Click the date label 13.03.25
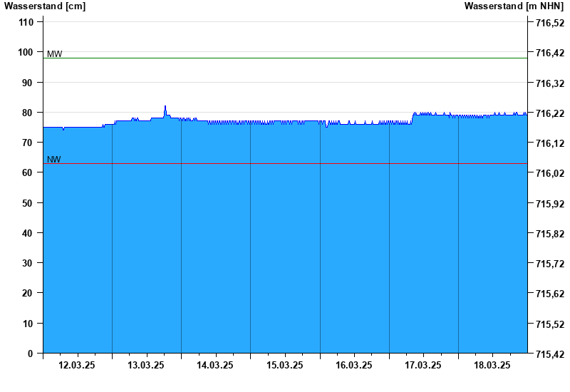This screenshot has height=392, width=570. pos(146,365)
